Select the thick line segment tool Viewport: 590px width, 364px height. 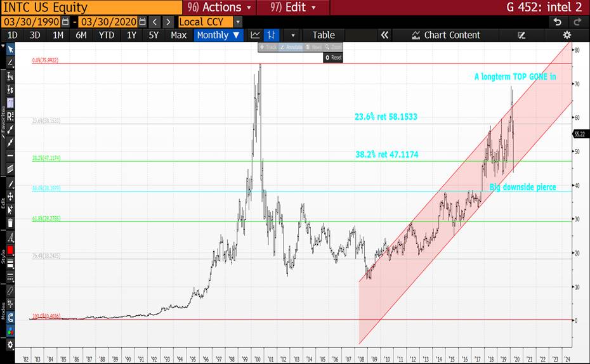click(x=10, y=129)
